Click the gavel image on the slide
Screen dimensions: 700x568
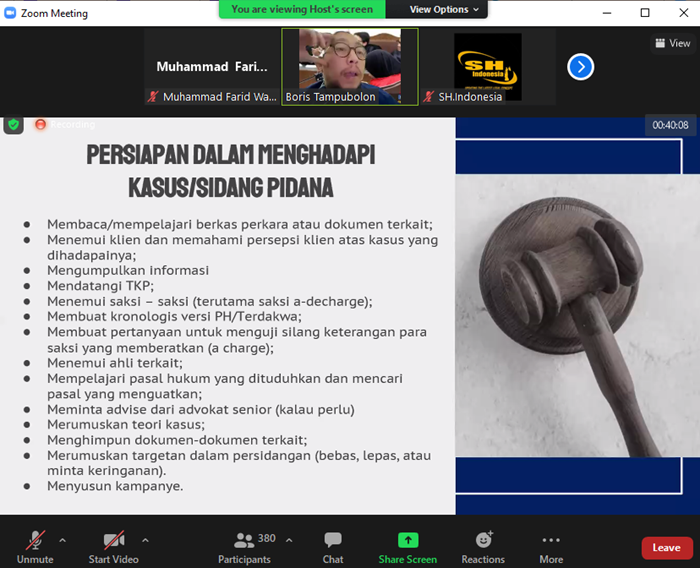[x=578, y=315]
